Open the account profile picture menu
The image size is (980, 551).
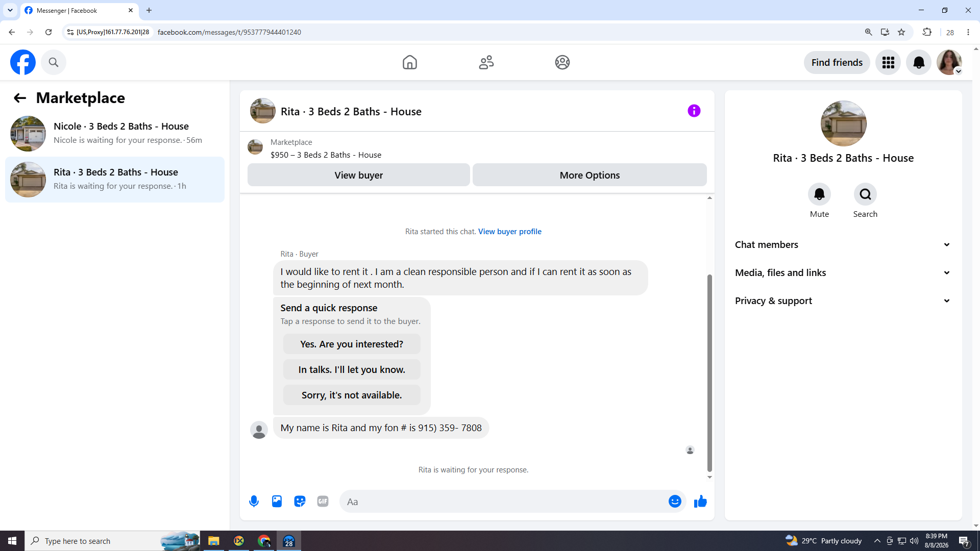point(949,62)
